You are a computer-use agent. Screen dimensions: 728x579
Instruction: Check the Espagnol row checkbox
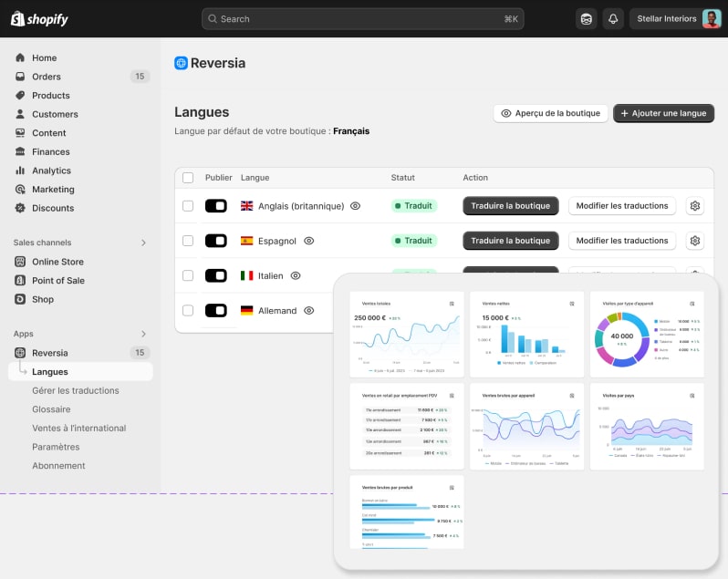(x=188, y=241)
